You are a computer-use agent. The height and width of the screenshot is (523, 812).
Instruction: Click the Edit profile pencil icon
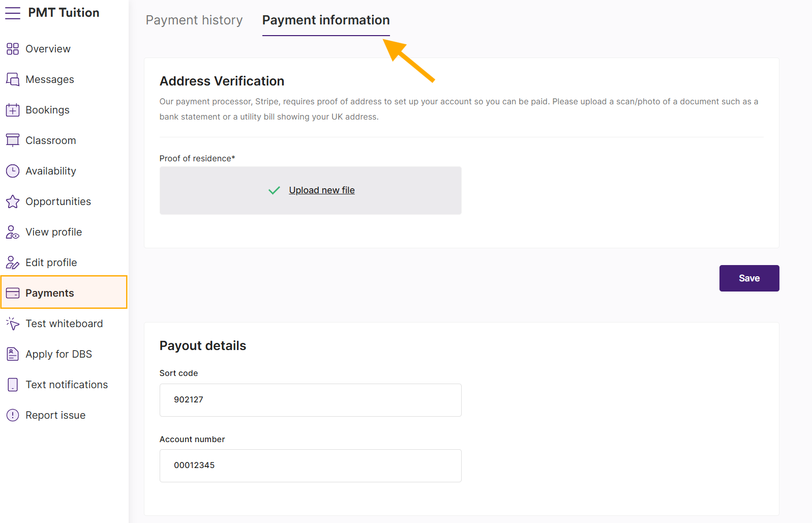pos(13,263)
